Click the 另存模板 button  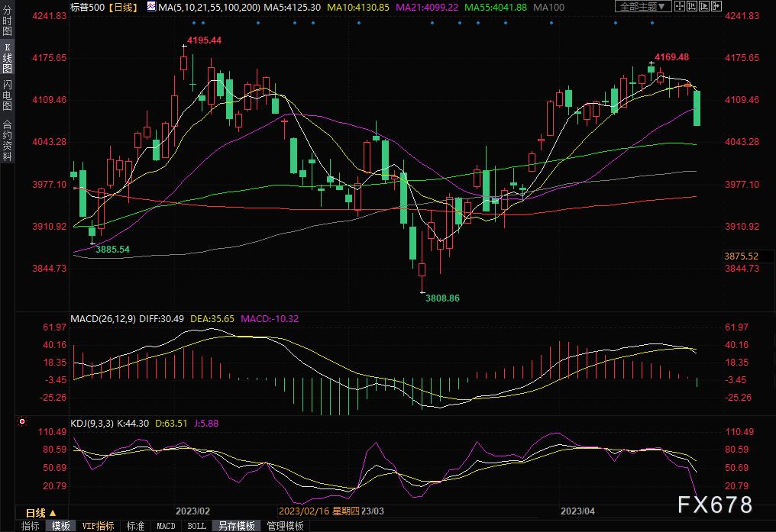point(237,526)
